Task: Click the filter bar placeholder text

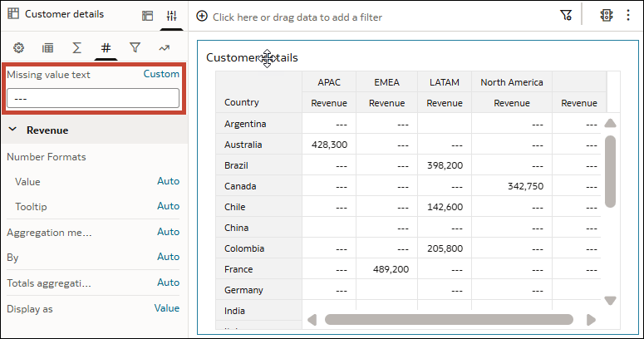Action: tap(297, 17)
